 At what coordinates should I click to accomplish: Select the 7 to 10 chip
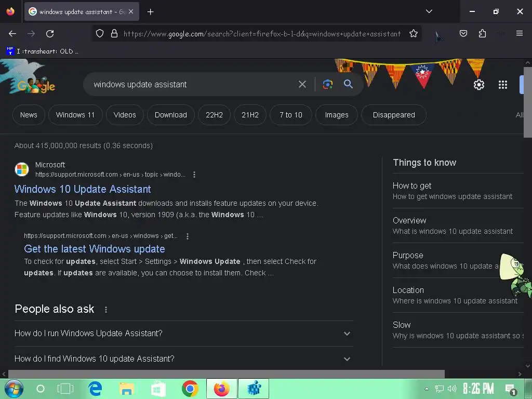(291, 115)
